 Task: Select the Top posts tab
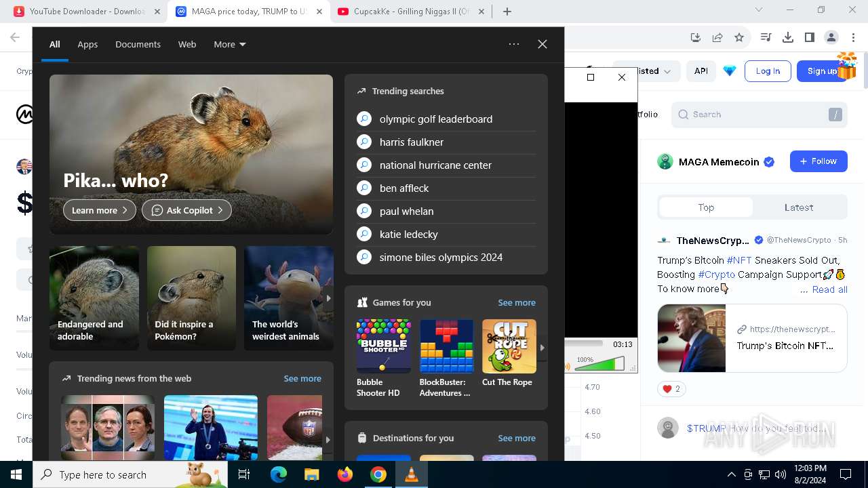(x=706, y=207)
